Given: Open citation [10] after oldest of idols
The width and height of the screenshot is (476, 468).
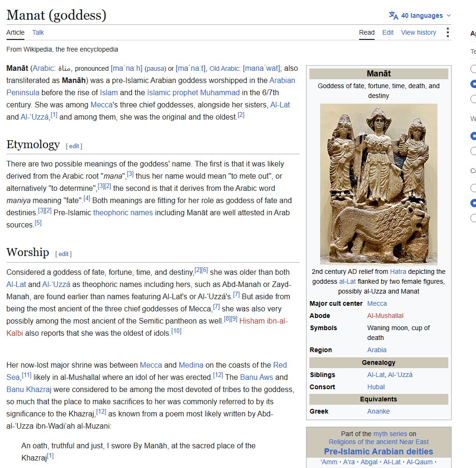Looking at the screenshot, I should point(177,331).
